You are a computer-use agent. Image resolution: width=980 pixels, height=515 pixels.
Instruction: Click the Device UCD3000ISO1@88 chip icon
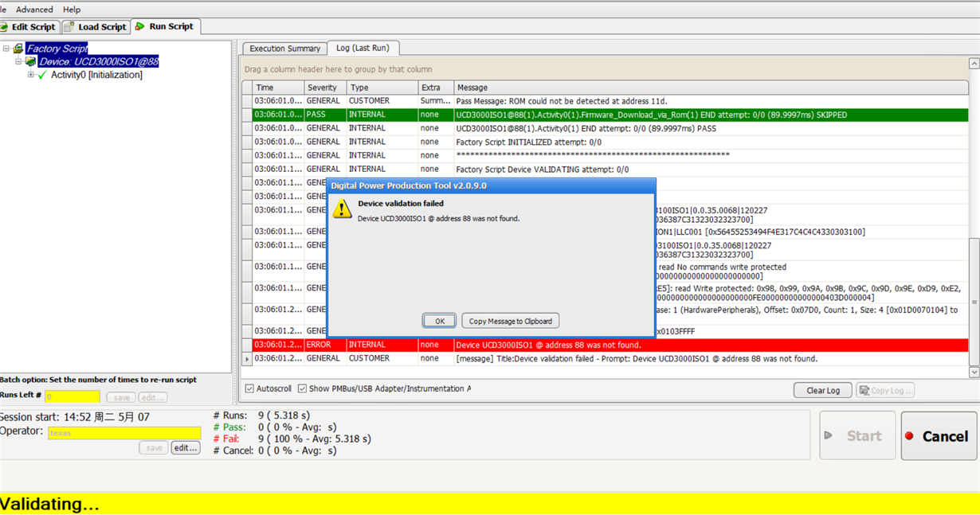(31, 61)
